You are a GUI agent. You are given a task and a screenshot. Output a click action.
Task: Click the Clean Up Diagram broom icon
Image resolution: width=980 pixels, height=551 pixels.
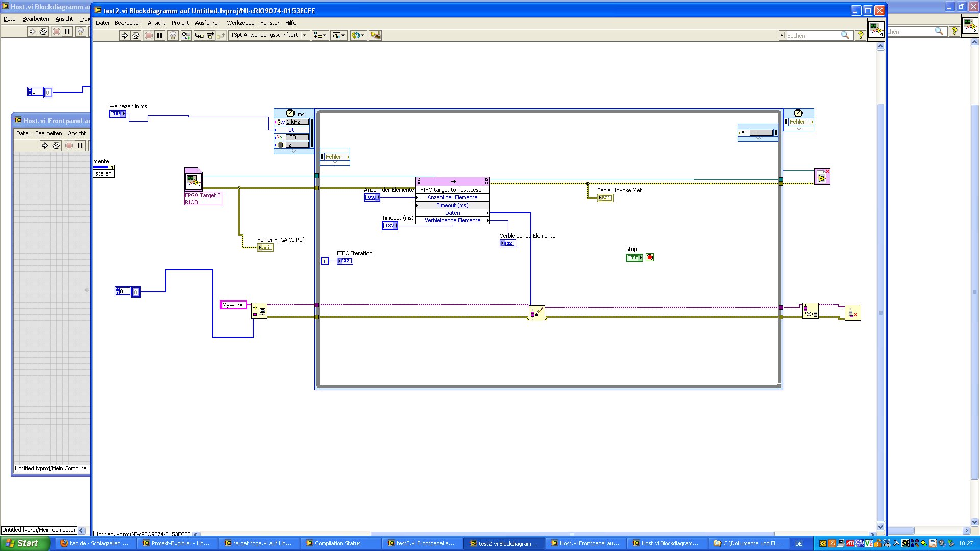coord(375,35)
